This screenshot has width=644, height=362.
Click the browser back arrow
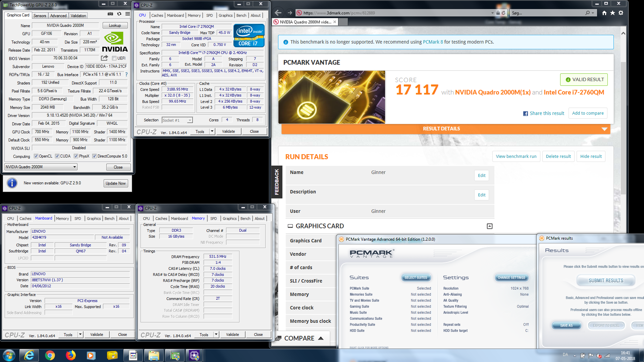pos(278,13)
